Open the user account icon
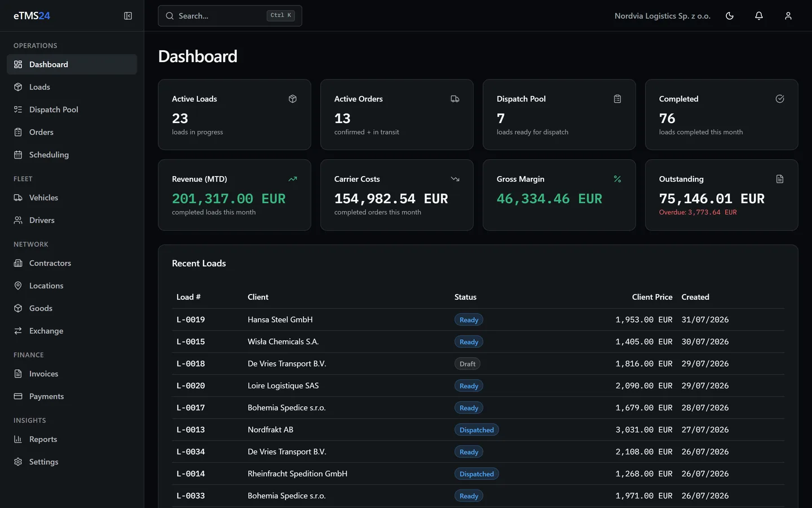 click(x=788, y=16)
